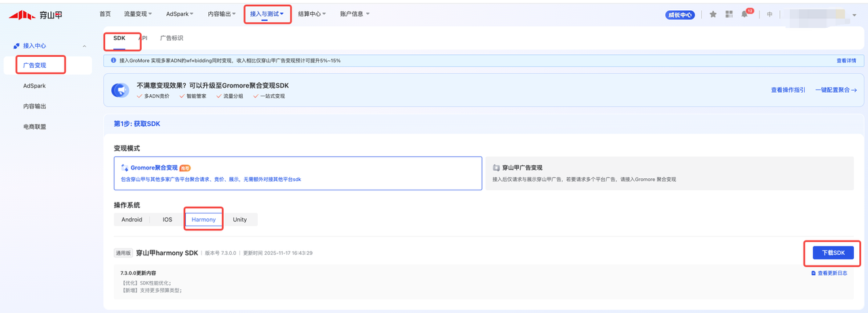The image size is (868, 313).
Task: Select 穿山甲广告变现 monetization mode
Action: (669, 173)
